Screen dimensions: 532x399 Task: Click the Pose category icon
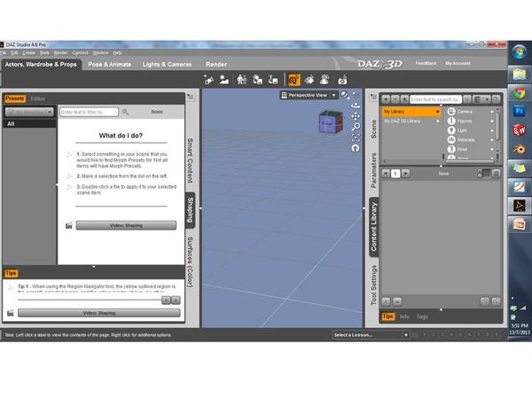(451, 149)
